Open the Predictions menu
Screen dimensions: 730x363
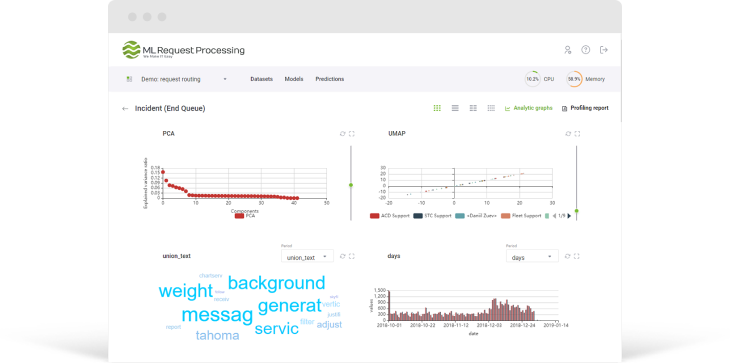tap(330, 79)
